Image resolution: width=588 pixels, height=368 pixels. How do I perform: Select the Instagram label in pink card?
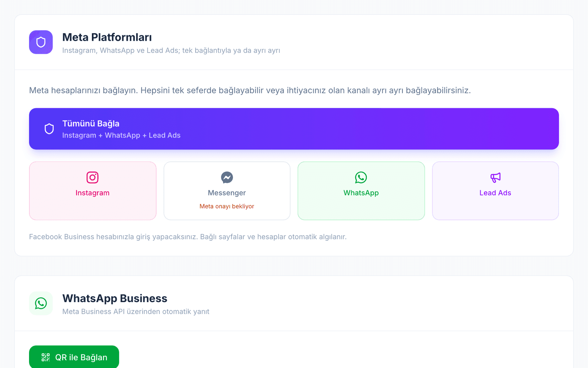(x=93, y=193)
